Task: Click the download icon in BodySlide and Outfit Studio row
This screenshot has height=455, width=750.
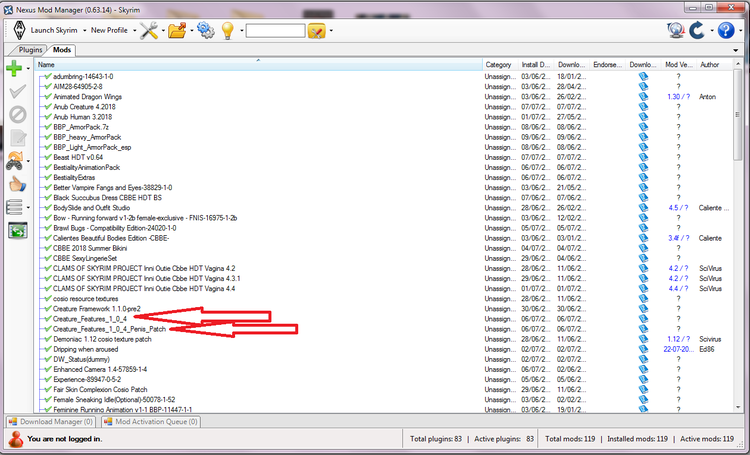Action: pyautogui.click(x=643, y=208)
